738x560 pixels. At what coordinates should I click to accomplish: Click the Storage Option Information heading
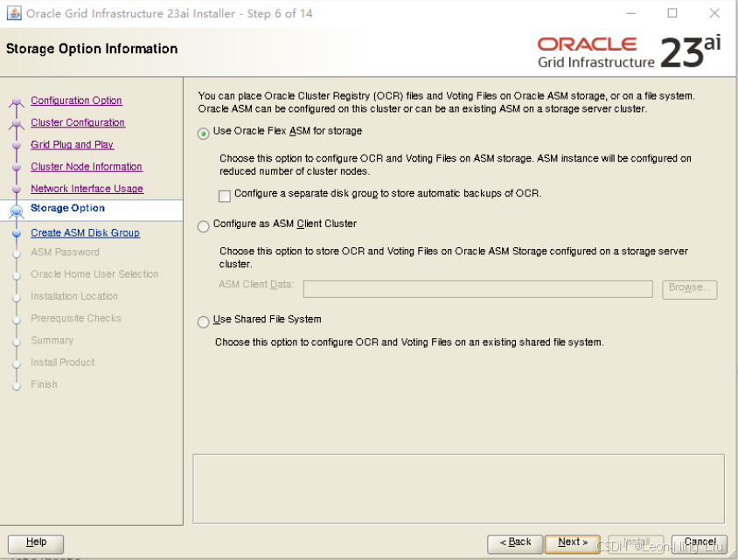click(x=92, y=49)
